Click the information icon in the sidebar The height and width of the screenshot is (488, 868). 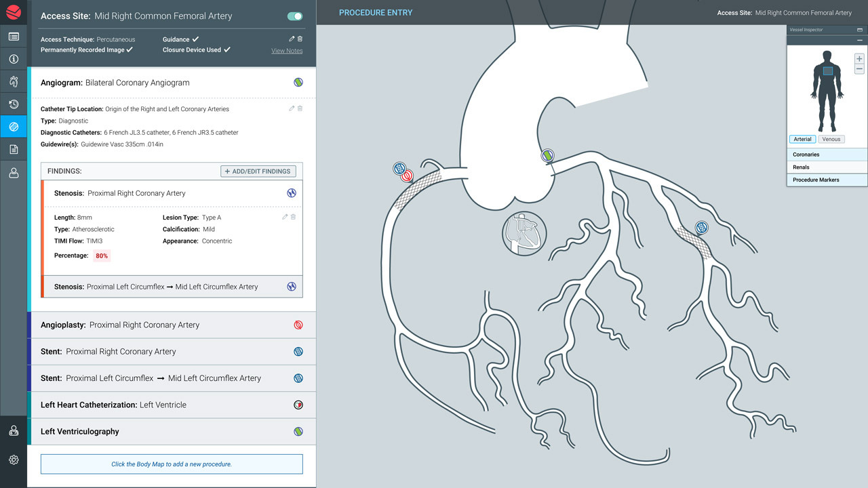click(14, 58)
